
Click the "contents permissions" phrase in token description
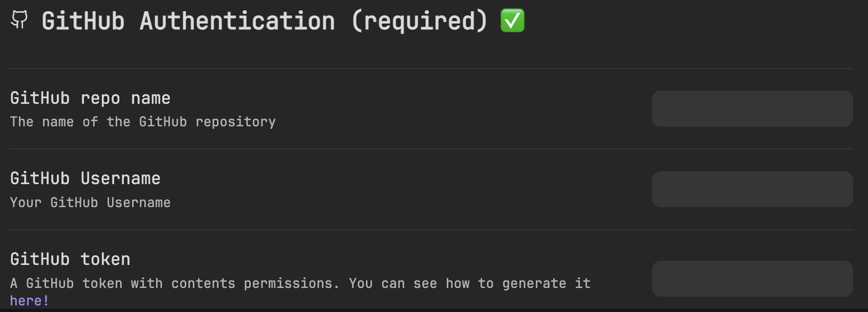(251, 283)
